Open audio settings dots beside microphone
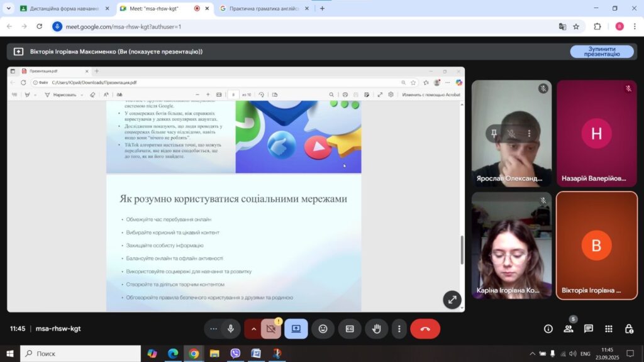 click(214, 329)
